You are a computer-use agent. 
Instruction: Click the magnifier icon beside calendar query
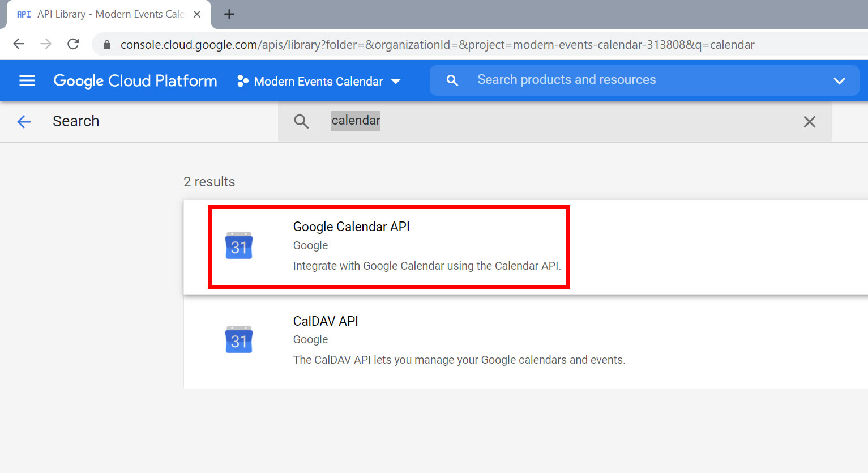coord(301,121)
